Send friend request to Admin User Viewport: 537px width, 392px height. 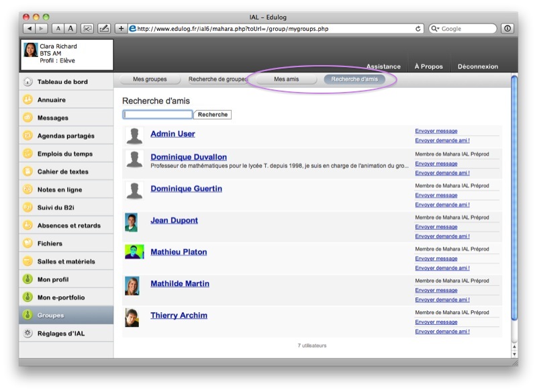[442, 140]
